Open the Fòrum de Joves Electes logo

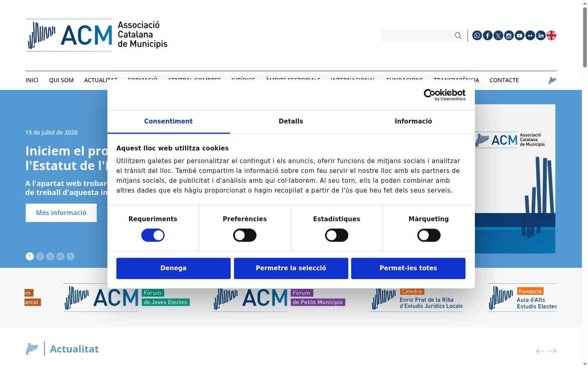point(127,298)
